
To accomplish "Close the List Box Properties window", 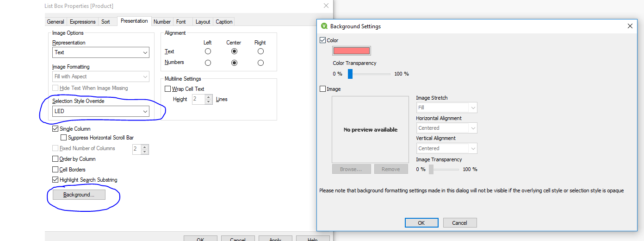I will (326, 6).
